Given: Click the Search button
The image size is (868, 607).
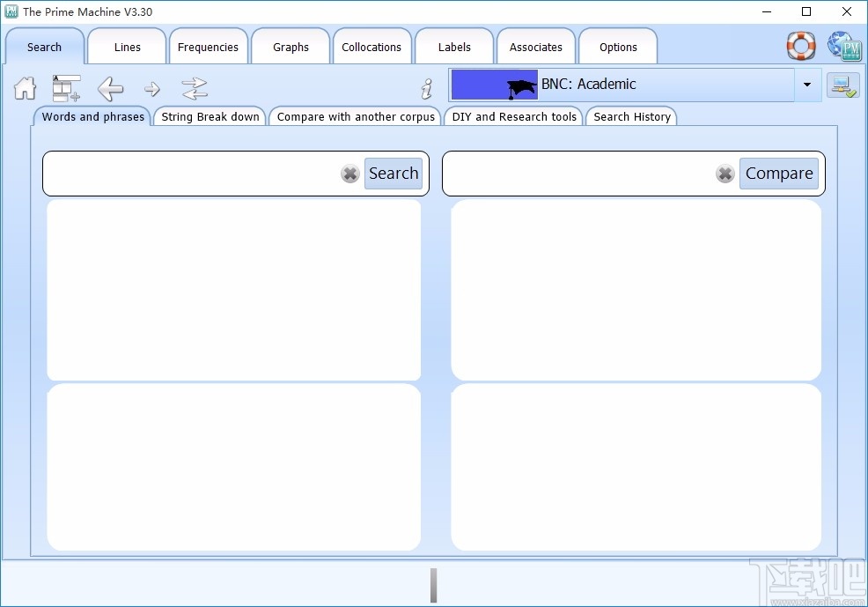Looking at the screenshot, I should [394, 174].
